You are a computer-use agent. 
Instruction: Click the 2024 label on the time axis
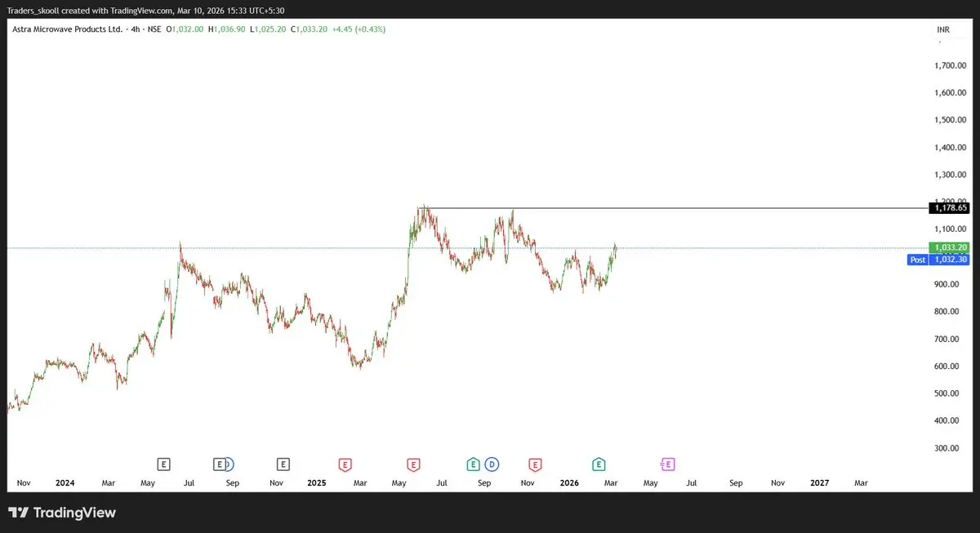coord(65,483)
